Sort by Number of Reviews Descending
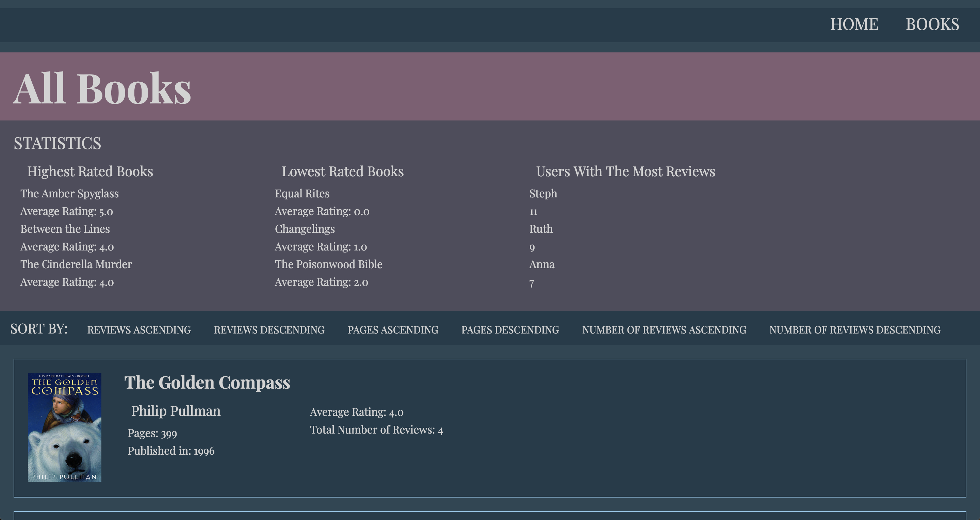Screen dimensions: 980x520 pyautogui.click(x=854, y=330)
